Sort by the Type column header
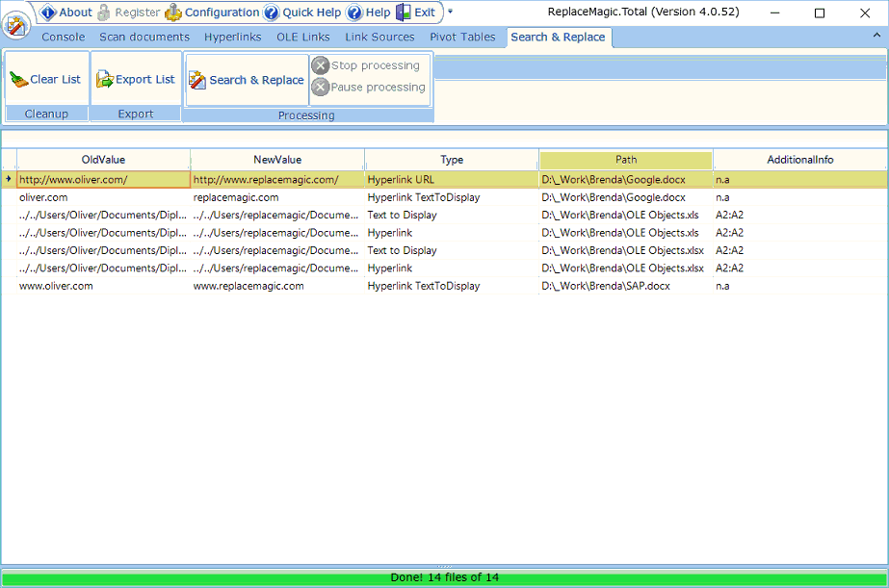 coord(452,160)
